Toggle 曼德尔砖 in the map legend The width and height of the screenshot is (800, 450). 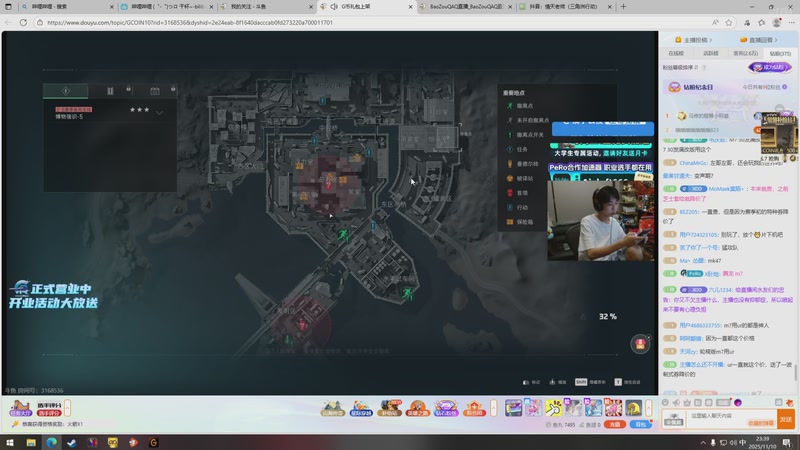pos(522,164)
